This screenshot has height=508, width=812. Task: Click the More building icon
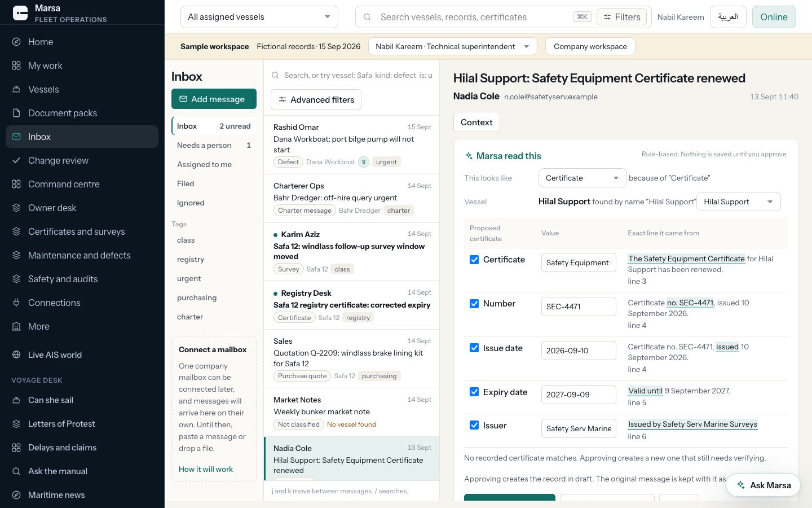click(x=16, y=326)
